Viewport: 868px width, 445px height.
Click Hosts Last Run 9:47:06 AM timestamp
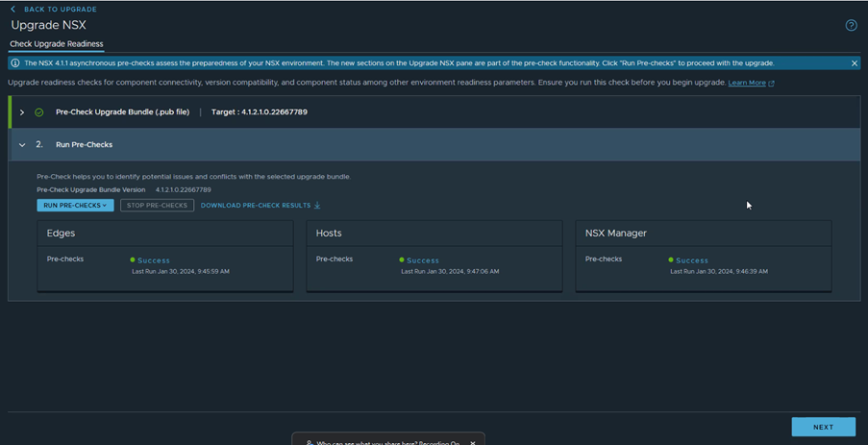pyautogui.click(x=450, y=272)
